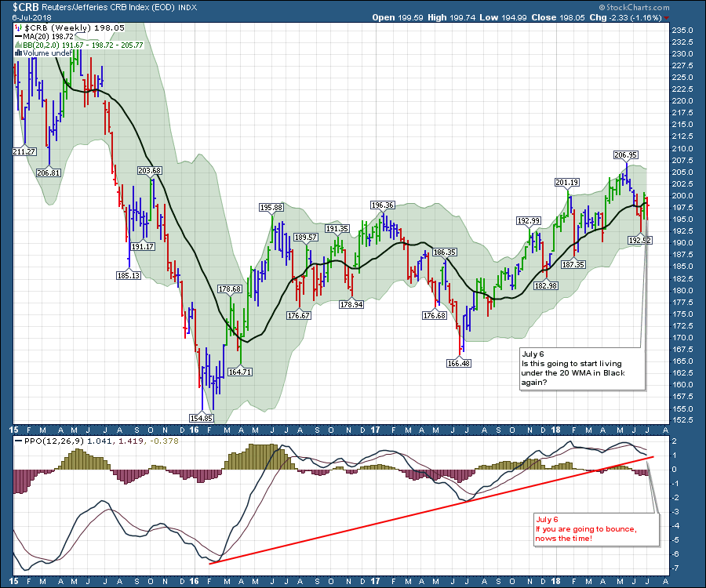This screenshot has width=706, height=588.
Task: Click the 196.36 peak price label
Action: 382,205
